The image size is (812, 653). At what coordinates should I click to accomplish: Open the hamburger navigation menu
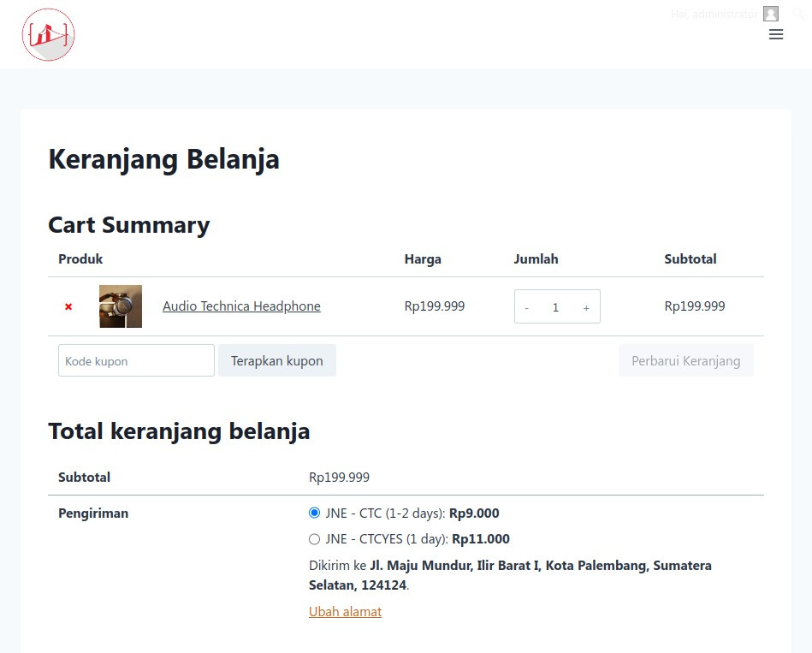[x=776, y=35]
